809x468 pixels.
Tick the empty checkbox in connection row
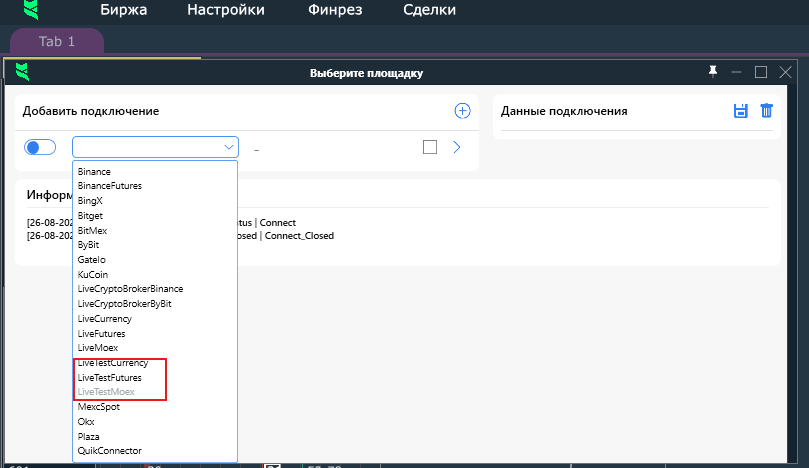[430, 147]
